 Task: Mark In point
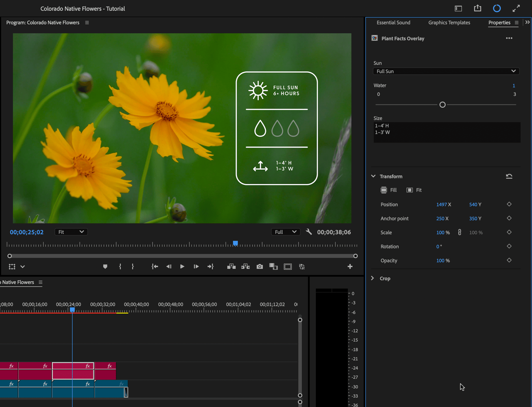(120, 267)
